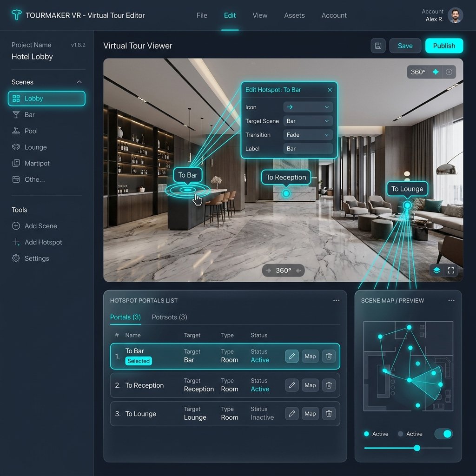476x476 pixels.
Task: Edit the To Lounge portal row
Action: click(292, 413)
